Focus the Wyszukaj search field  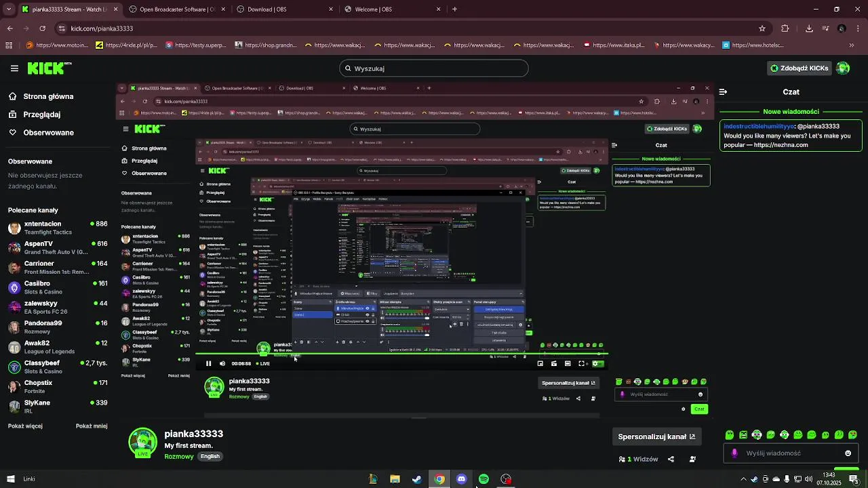434,68
